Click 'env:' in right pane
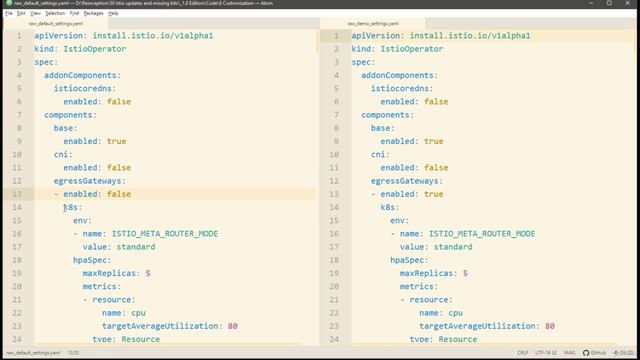 coord(400,220)
